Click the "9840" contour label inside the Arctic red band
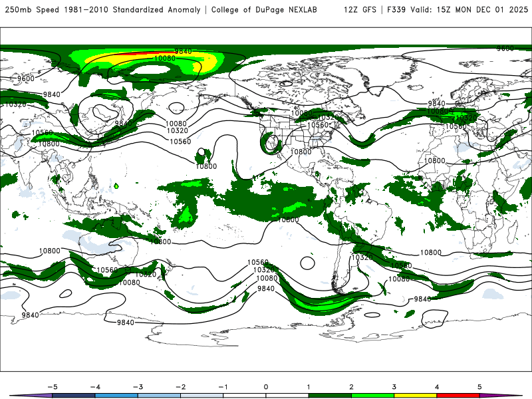Image resolution: width=532 pixels, height=399 pixels. pos(184,51)
